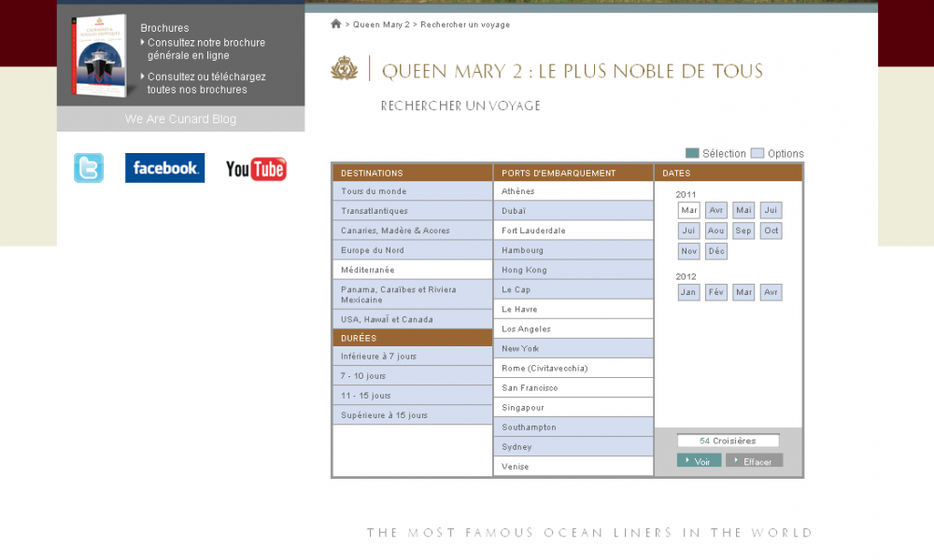Select the Méditerranée destination

(x=412, y=270)
